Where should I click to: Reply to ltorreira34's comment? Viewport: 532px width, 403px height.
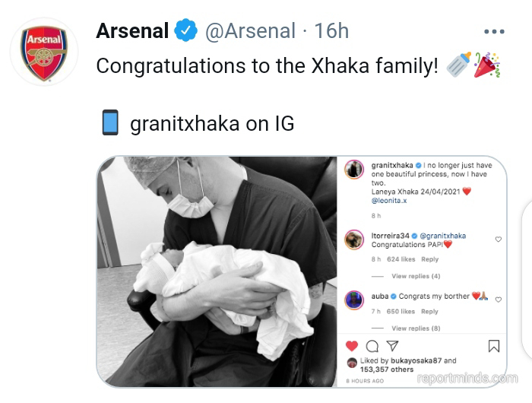pyautogui.click(x=430, y=259)
